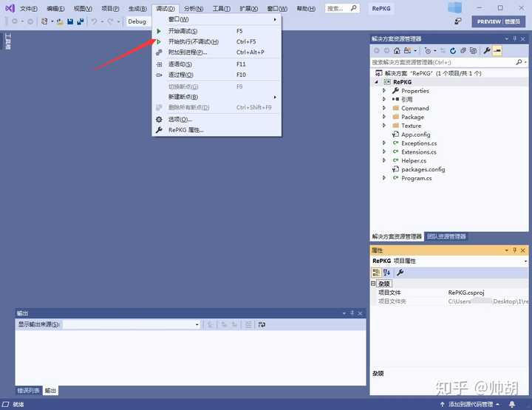
Task: Click the notification bell in status bar
Action: tap(512, 404)
